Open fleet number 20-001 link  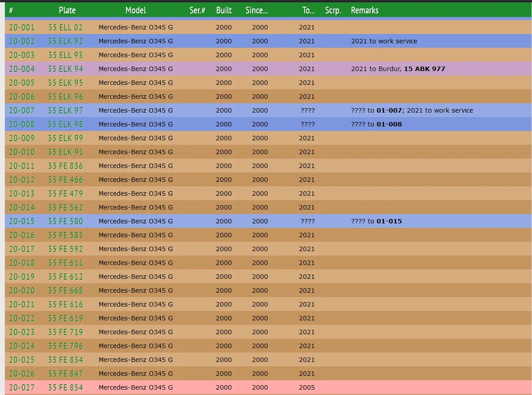(21, 27)
